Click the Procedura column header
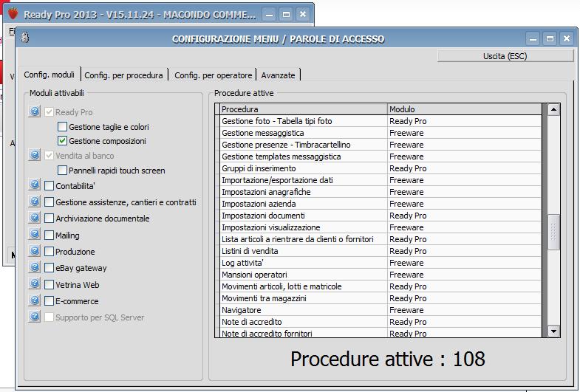The height and width of the screenshot is (392, 580). (304, 109)
